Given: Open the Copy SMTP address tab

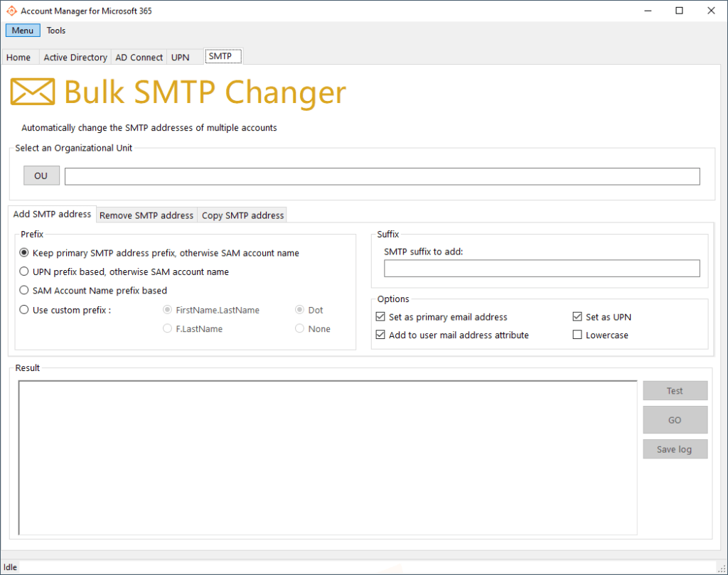Looking at the screenshot, I should (x=242, y=215).
